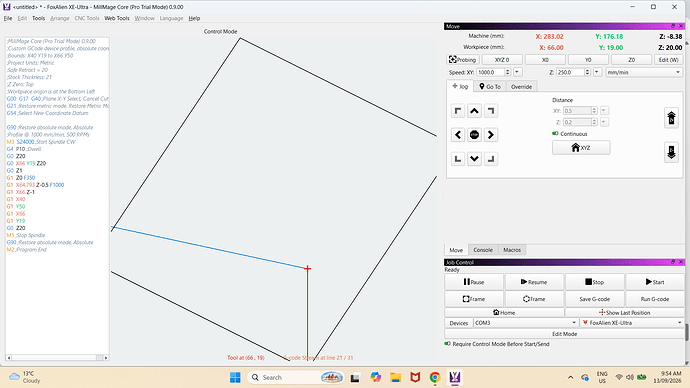This screenshot has height=388, width=690.
Task: Jog right with the X+ arrow
Action: tap(491, 135)
